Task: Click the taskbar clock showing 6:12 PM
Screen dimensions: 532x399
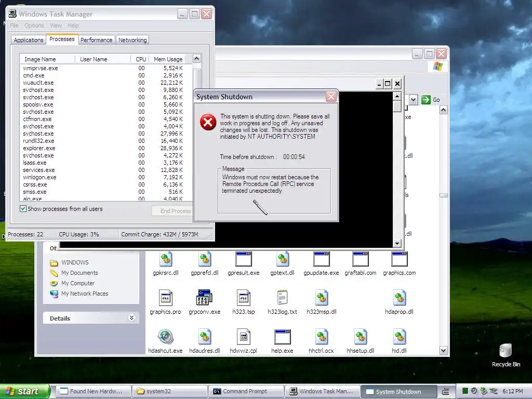Action: [512, 391]
